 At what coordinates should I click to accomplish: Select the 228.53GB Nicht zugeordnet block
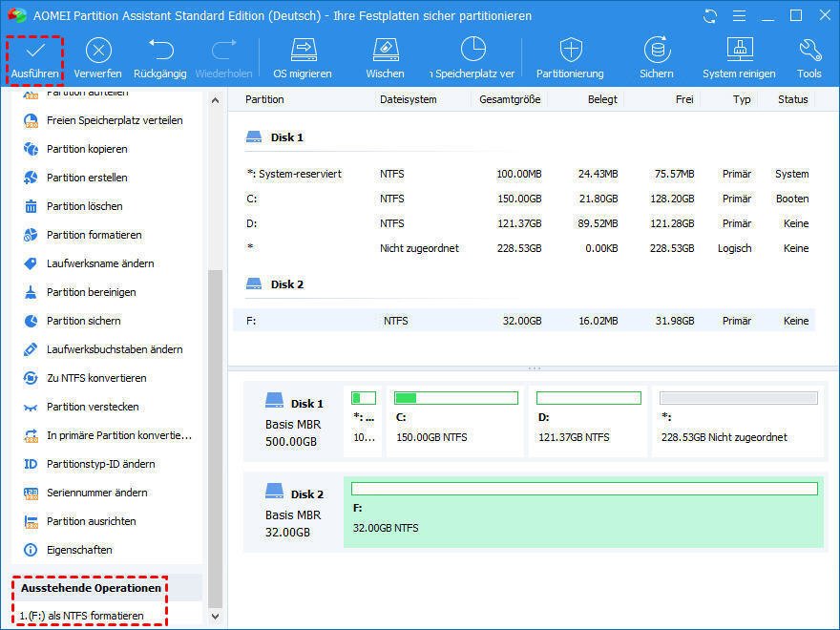pos(738,421)
